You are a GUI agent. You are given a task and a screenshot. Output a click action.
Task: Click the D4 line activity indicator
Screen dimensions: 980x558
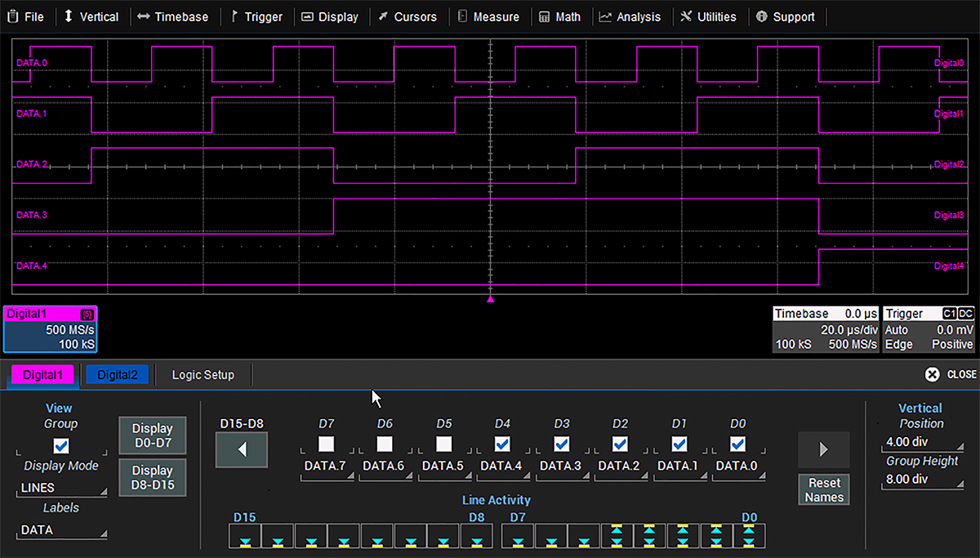tap(617, 536)
